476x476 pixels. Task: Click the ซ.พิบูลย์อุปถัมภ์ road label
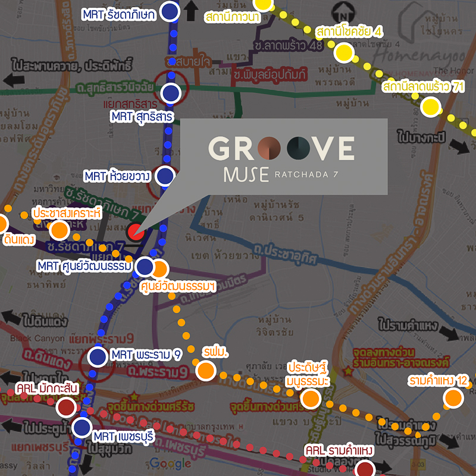pyautogui.click(x=271, y=75)
